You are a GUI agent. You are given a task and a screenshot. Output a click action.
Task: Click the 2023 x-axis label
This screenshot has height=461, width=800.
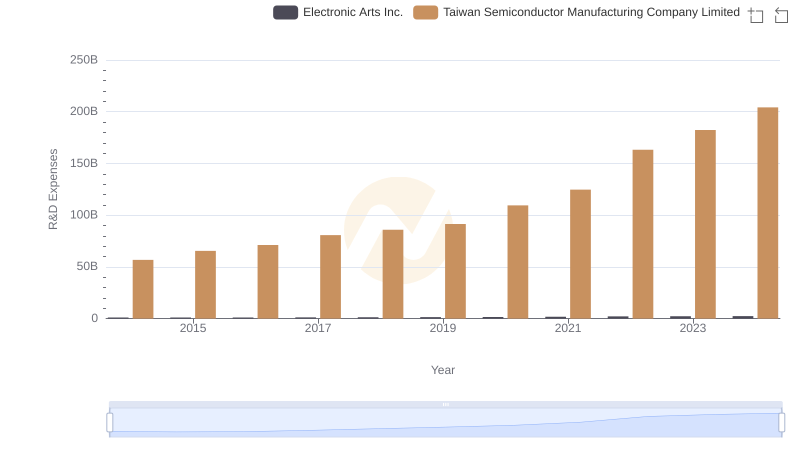693,328
